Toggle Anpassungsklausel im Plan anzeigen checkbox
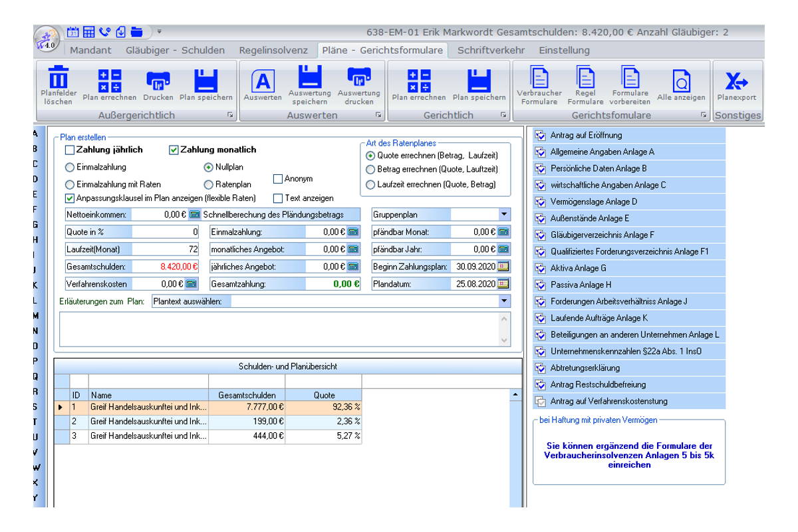Image resolution: width=798 pixels, height=532 pixels. click(70, 198)
